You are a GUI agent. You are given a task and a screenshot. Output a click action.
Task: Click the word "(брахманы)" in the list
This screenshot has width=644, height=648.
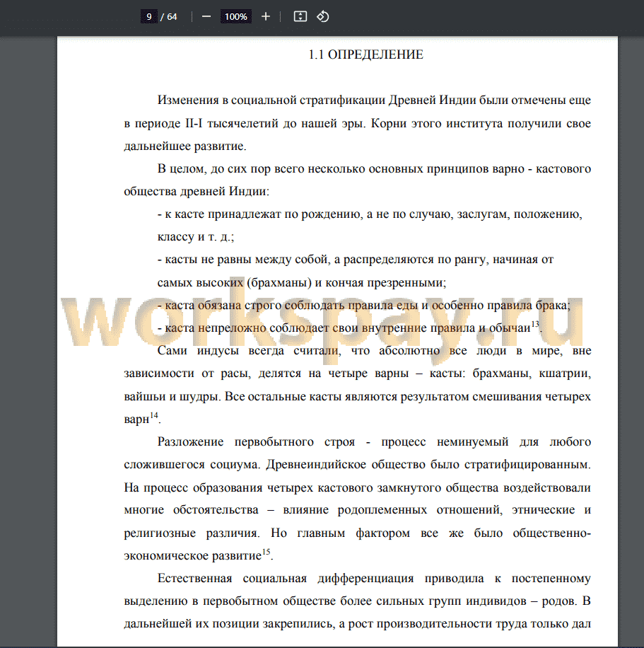click(279, 283)
